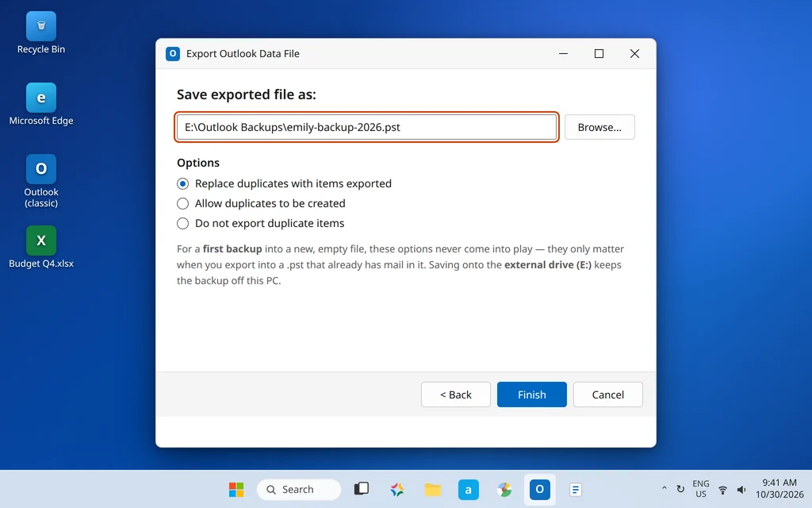Open the multicolor pinwheel taskbar app
Screen dimensions: 812x508
click(x=504, y=489)
